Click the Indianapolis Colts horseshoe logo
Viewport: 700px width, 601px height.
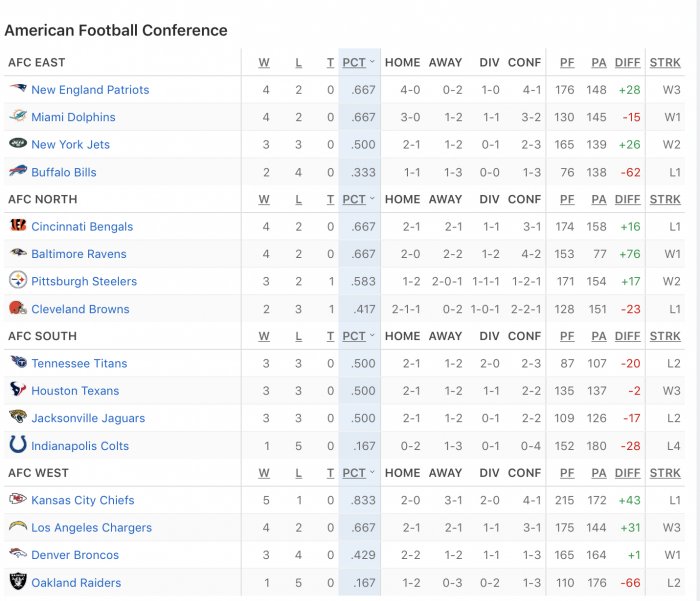18,445
